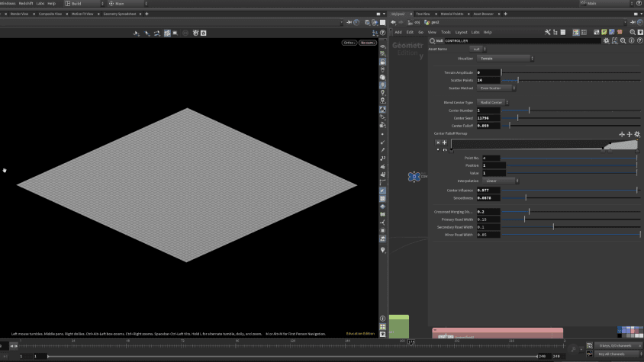The width and height of the screenshot is (644, 362).
Task: Open the Visualizer dropdown set to Terrain
Action: (x=504, y=59)
